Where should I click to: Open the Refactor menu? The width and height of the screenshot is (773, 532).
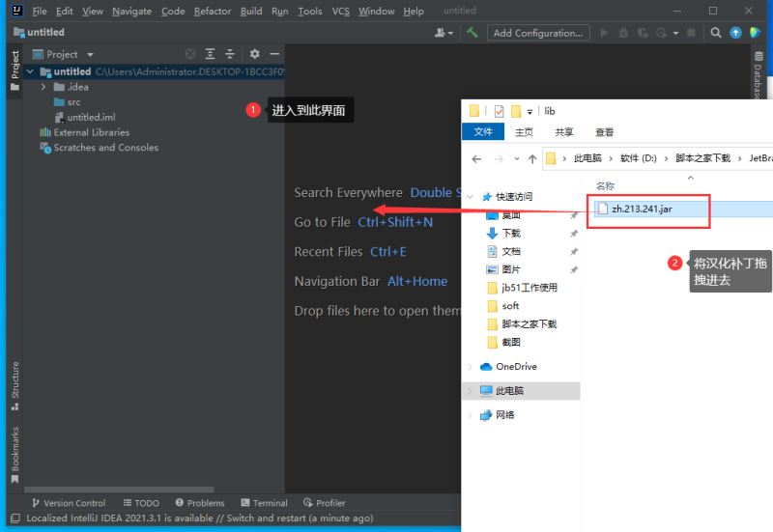[213, 11]
